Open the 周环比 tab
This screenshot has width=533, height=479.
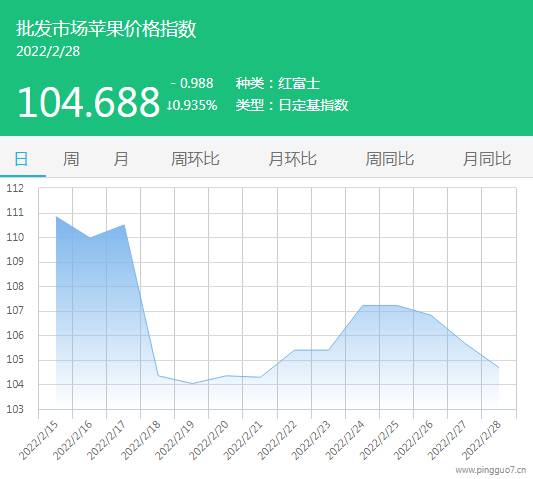click(x=195, y=159)
